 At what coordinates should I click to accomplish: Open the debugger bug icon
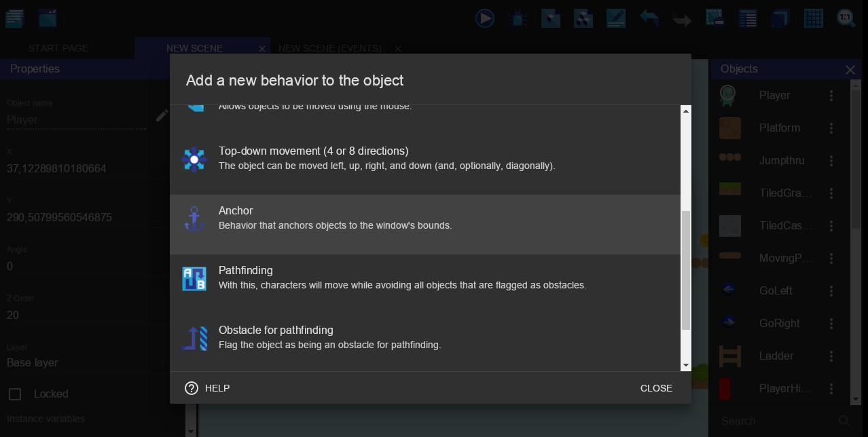(x=518, y=18)
